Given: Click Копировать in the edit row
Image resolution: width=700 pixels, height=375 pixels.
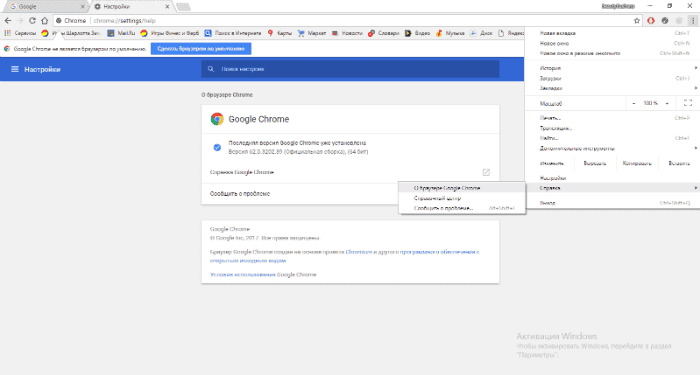Looking at the screenshot, I should pyautogui.click(x=637, y=163).
